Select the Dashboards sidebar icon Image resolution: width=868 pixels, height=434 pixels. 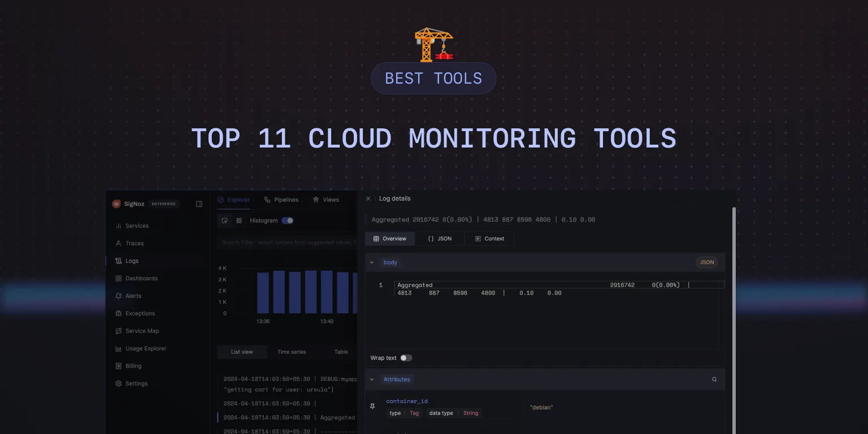point(119,279)
